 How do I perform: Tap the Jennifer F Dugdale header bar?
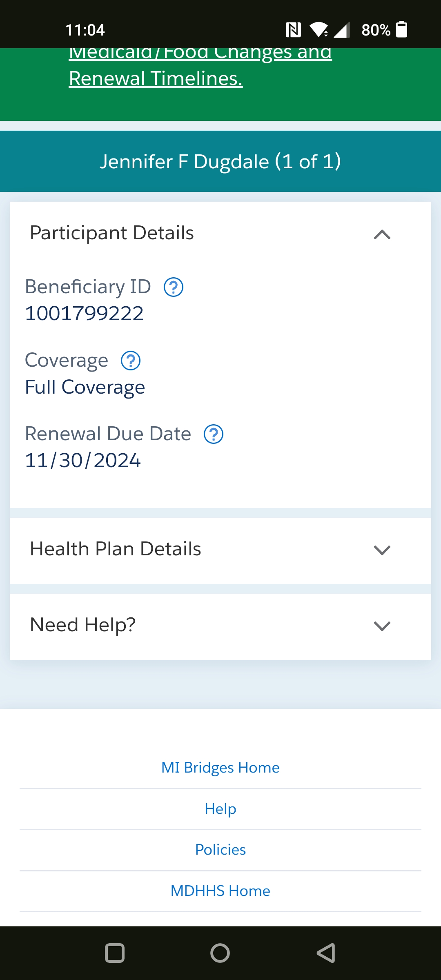pyautogui.click(x=220, y=161)
